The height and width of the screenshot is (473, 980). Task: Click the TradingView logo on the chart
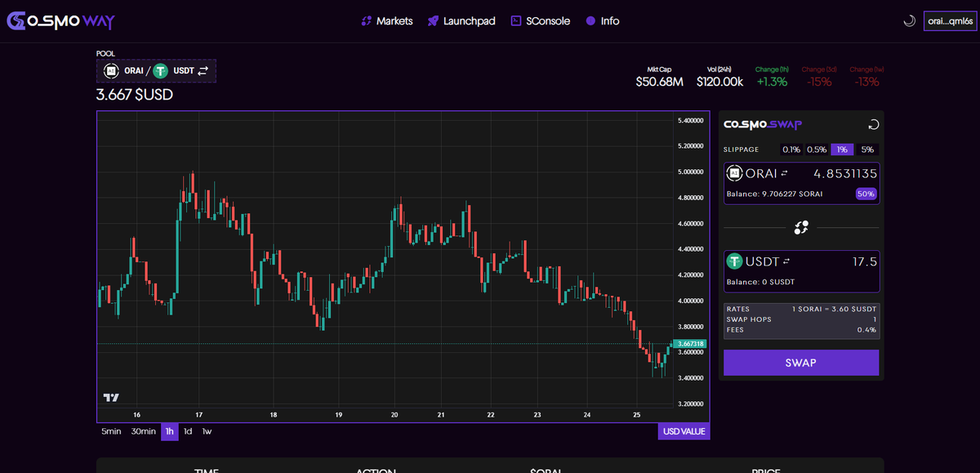tap(109, 396)
